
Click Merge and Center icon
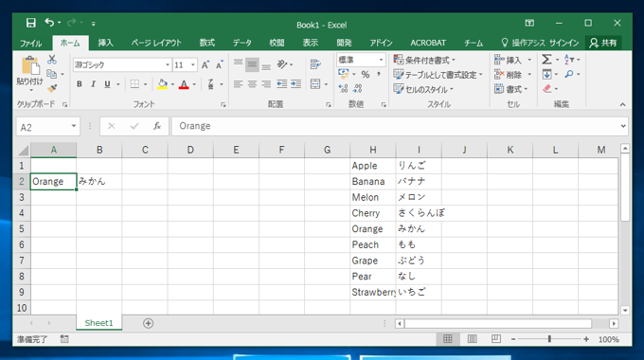315,84
